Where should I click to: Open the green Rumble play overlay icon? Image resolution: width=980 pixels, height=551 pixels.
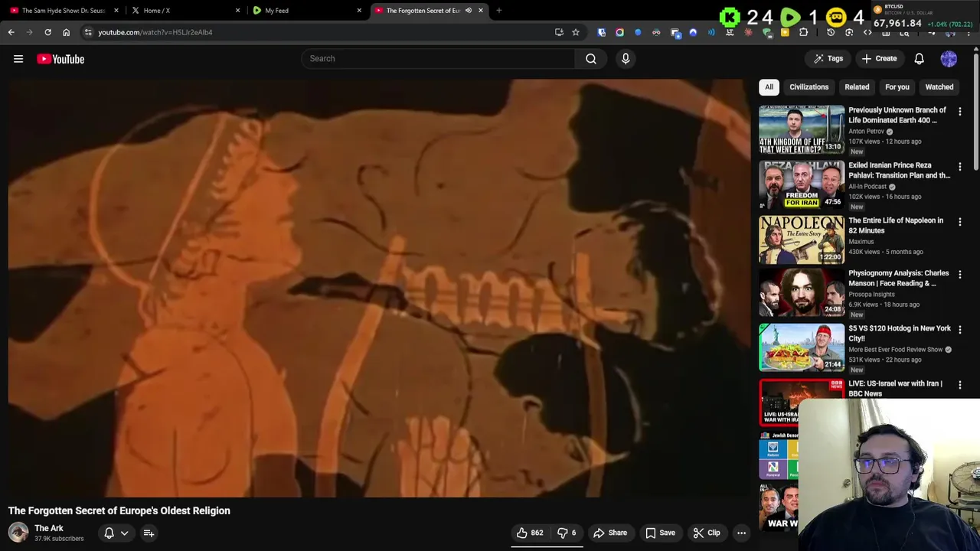point(790,17)
